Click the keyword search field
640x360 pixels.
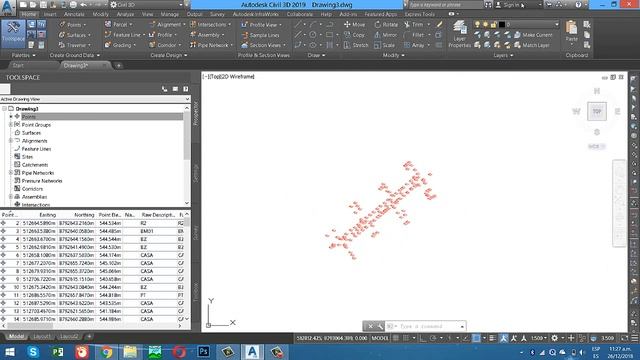coord(445,4)
